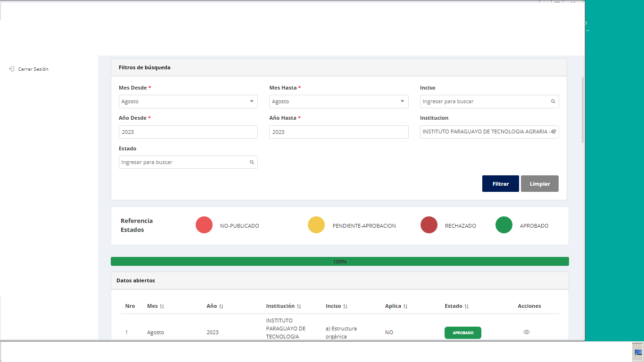Click the 100% green progress bar
This screenshot has height=362, width=644.
(340, 262)
